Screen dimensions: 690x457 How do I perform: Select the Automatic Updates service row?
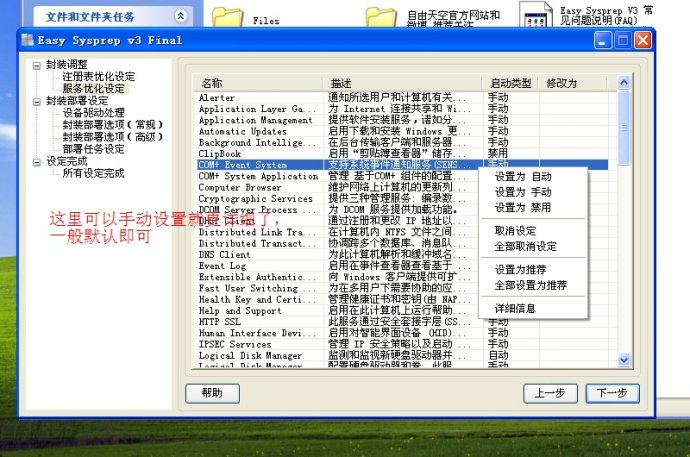pos(401,131)
